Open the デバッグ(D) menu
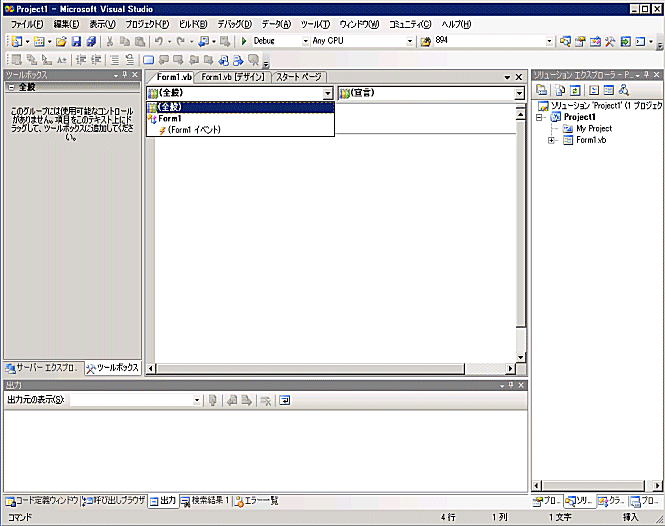The image size is (665, 526). 235,25
